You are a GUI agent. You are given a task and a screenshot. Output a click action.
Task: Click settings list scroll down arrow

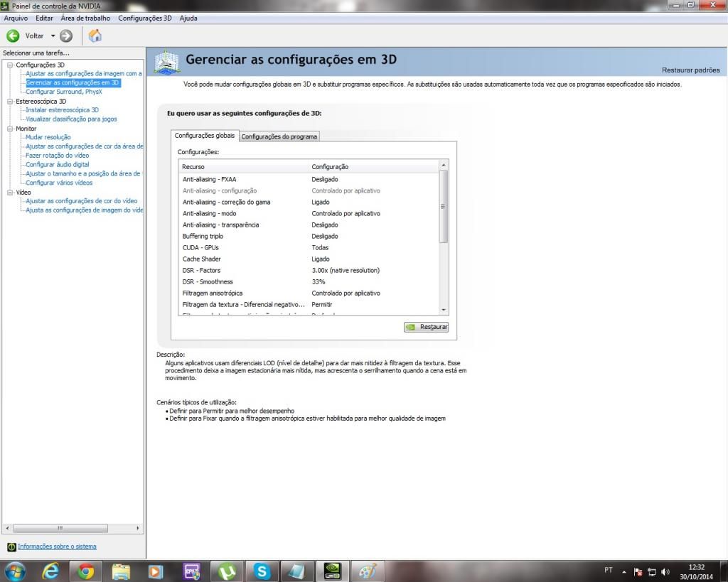point(444,310)
